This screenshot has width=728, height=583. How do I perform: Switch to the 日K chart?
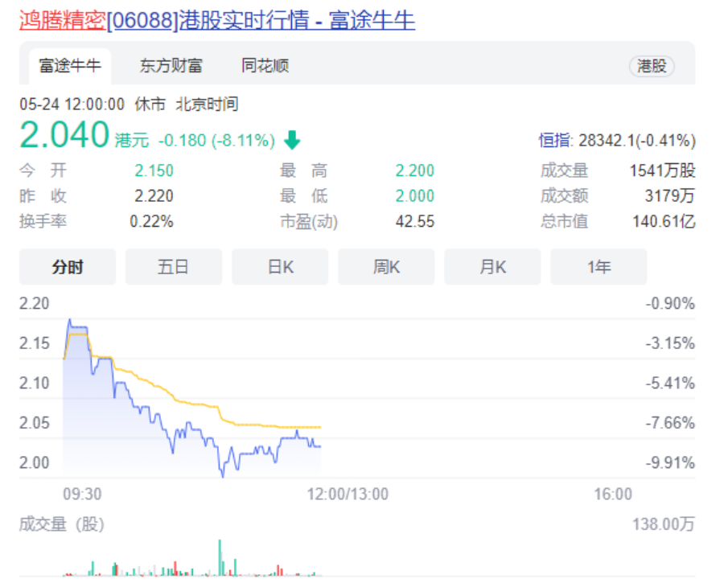point(280,267)
